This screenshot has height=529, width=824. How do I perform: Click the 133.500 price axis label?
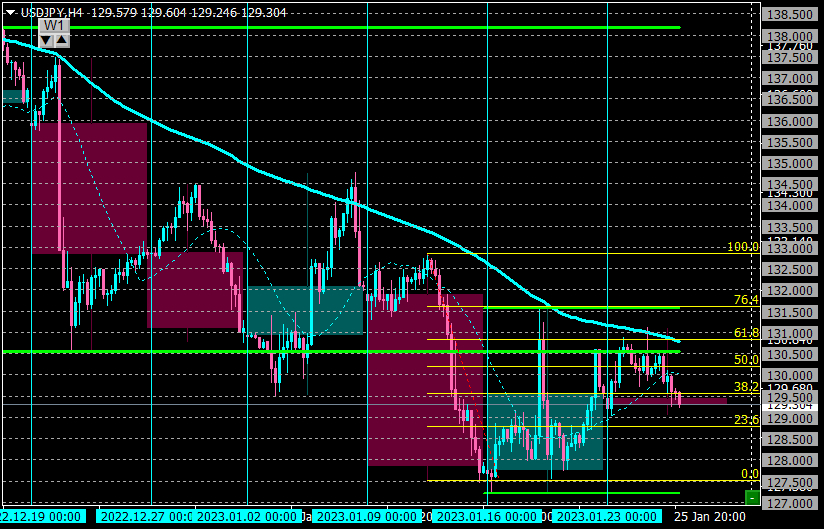(790, 227)
